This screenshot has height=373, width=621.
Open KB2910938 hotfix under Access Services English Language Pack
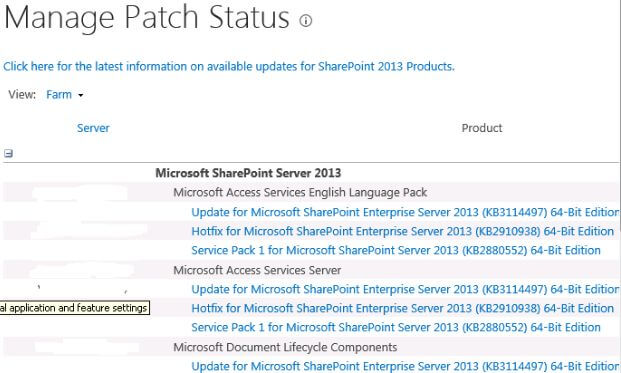pyautogui.click(x=402, y=231)
